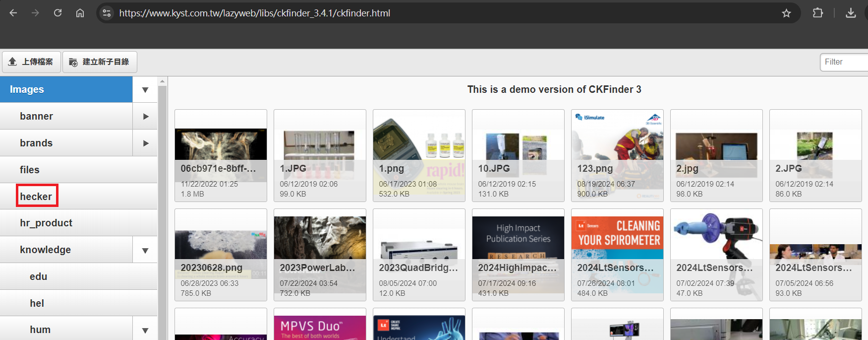This screenshot has width=868, height=340.
Task: Open the hr_product folder
Action: [79, 223]
